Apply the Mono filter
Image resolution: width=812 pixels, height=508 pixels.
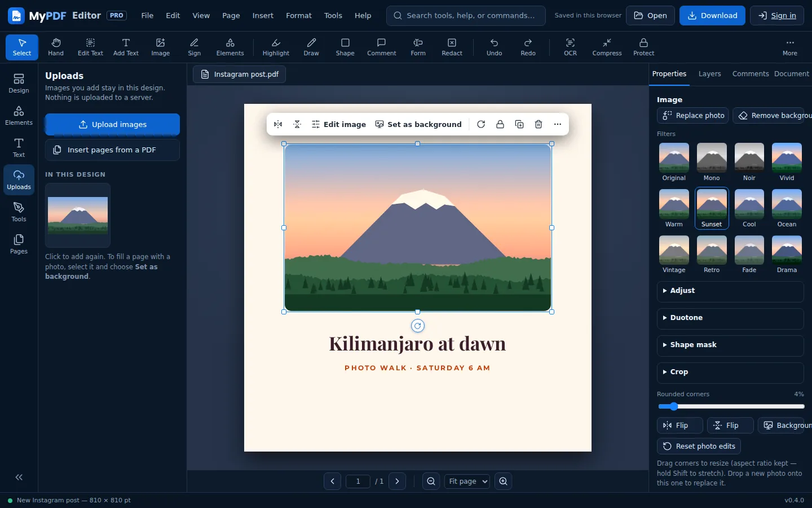click(712, 162)
